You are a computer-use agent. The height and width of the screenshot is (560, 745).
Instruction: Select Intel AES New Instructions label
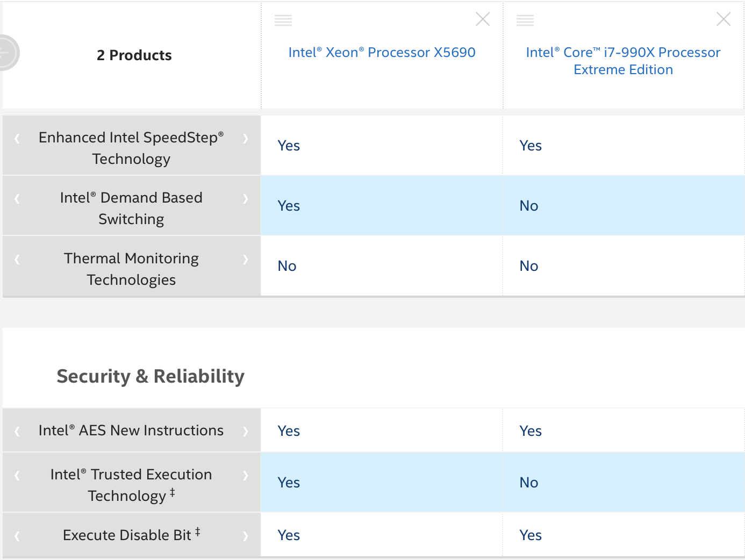tap(131, 430)
